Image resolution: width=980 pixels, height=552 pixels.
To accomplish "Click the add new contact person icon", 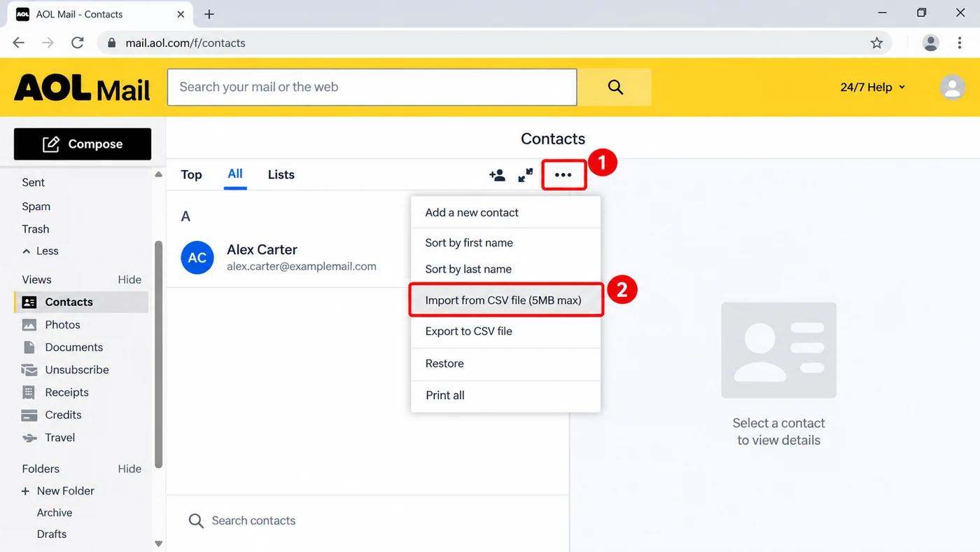I will (497, 175).
